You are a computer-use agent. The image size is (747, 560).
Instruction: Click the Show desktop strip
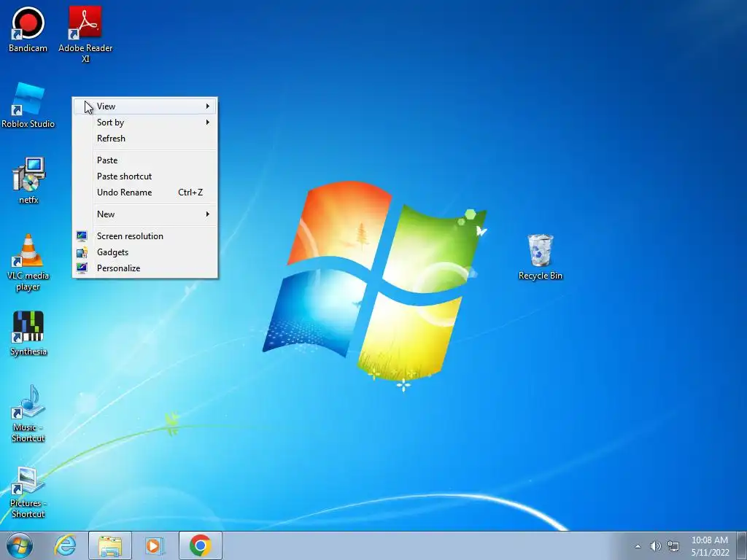point(742,545)
